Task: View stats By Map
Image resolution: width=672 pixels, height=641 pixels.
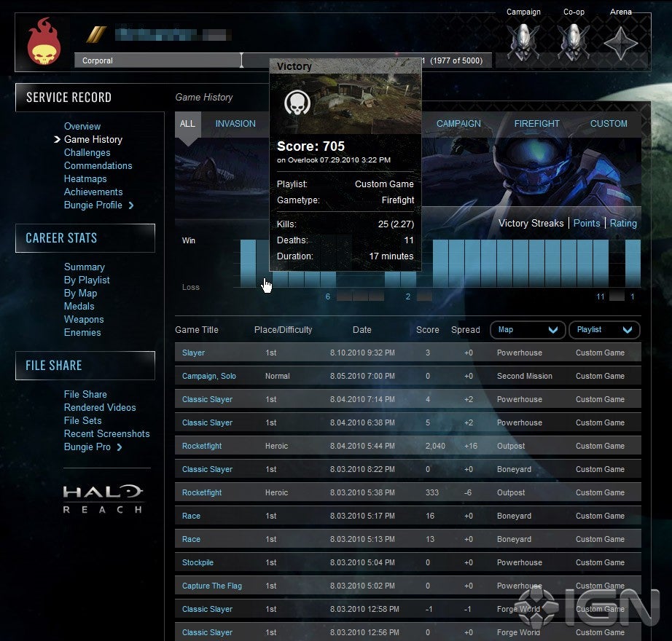Action: (x=81, y=294)
